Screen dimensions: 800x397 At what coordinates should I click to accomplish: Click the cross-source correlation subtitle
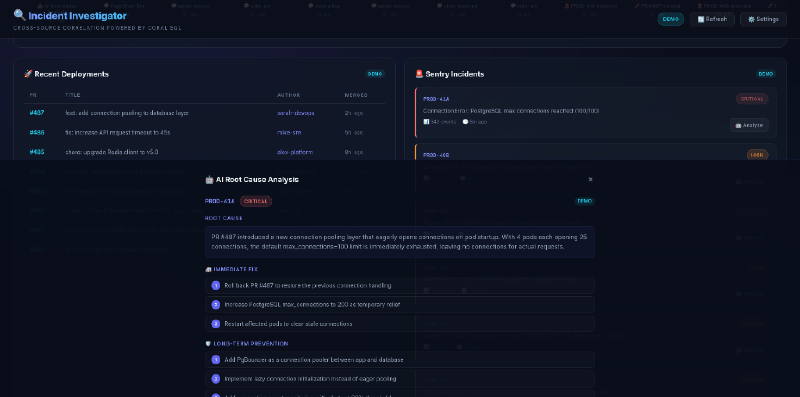tap(97, 28)
